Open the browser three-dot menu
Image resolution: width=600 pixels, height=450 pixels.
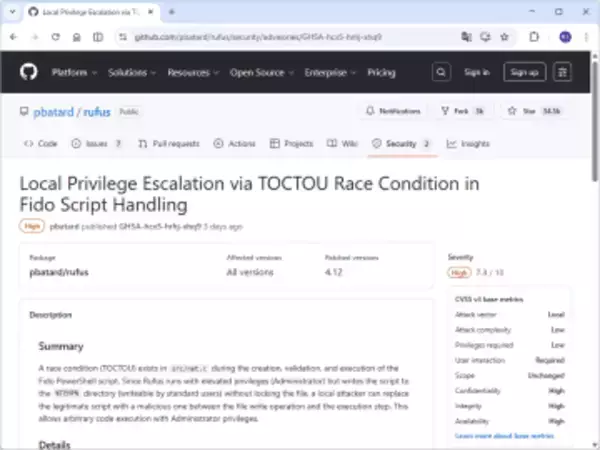[586, 37]
